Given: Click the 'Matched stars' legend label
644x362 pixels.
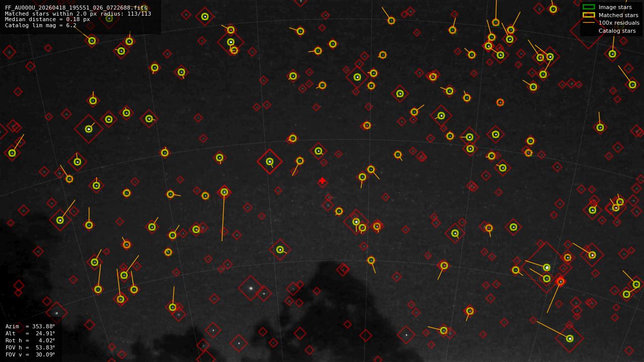Looking at the screenshot, I should coord(618,15).
